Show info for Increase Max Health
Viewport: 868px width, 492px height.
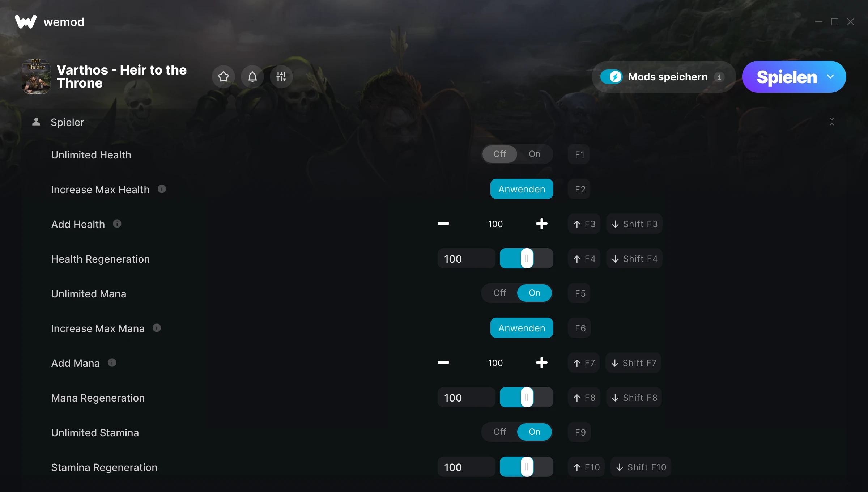tap(162, 189)
